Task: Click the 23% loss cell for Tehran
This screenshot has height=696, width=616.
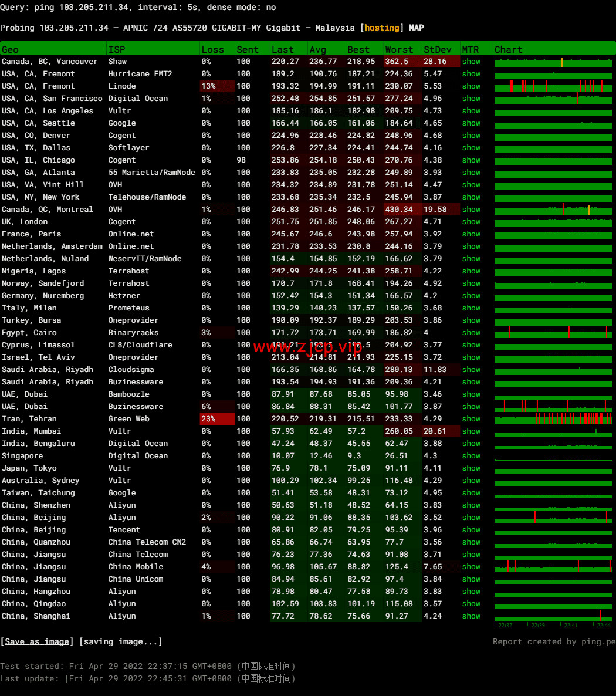Action: point(217,419)
